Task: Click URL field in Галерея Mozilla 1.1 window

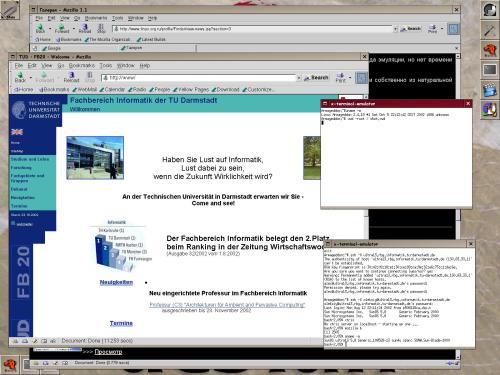Action: pos(253,29)
